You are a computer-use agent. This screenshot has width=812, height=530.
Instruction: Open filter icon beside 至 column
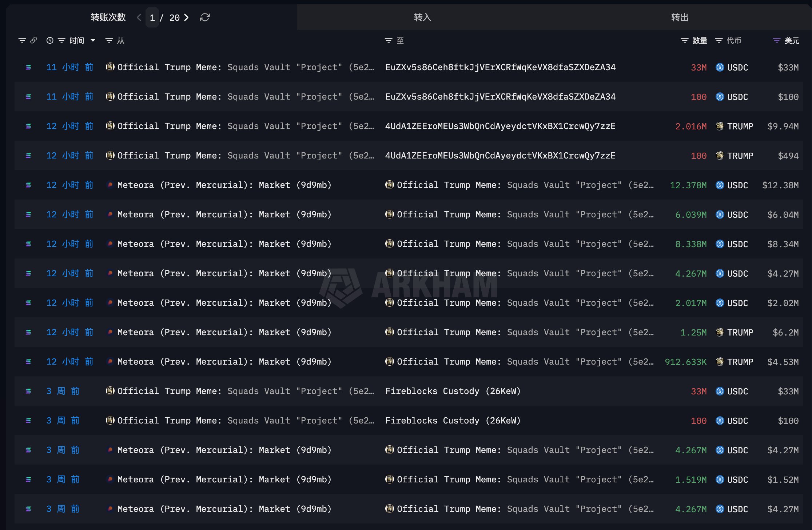(x=389, y=40)
